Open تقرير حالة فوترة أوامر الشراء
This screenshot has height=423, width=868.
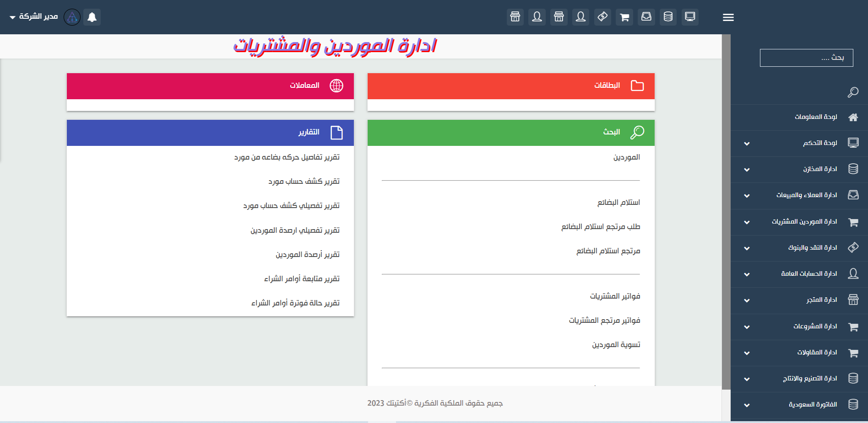tap(295, 303)
